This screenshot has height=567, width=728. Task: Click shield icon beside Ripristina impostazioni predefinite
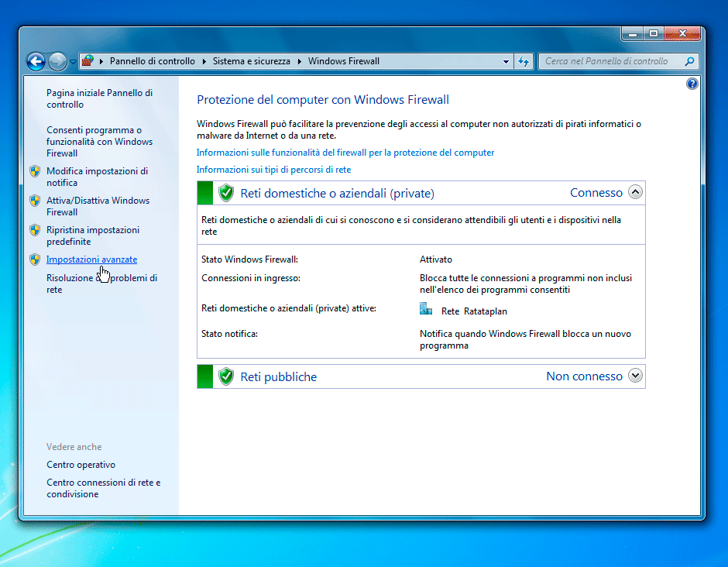tap(35, 230)
